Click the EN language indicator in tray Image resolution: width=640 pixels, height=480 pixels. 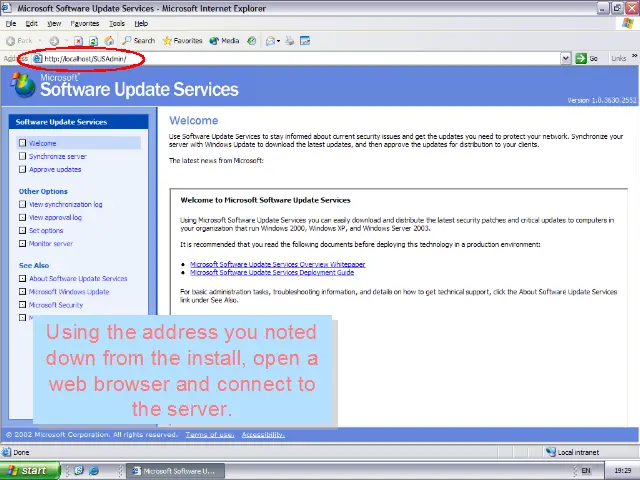[x=586, y=471]
